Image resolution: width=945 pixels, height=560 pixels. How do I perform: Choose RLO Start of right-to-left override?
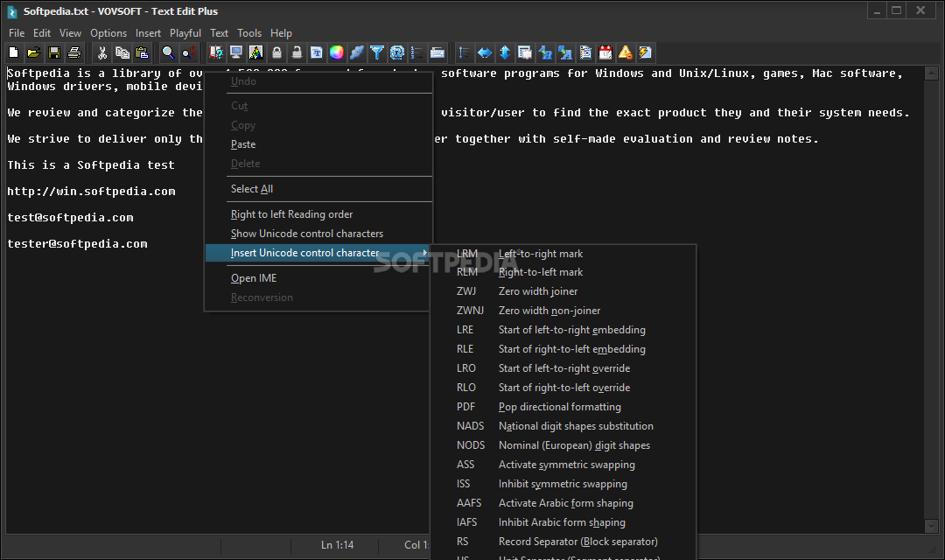tap(563, 388)
